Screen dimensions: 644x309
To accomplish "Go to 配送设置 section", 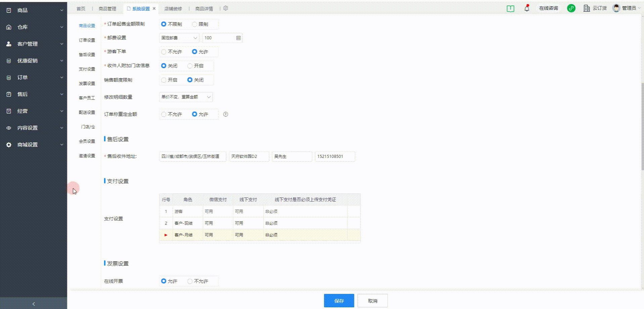I will (x=87, y=113).
